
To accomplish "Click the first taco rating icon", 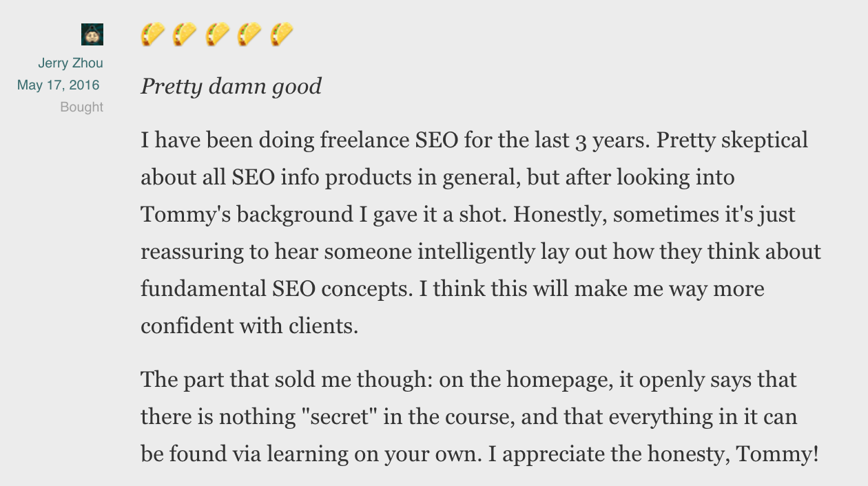I will (x=152, y=34).
